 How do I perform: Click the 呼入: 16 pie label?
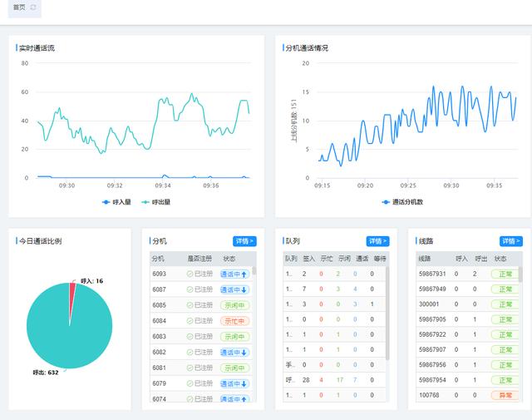click(x=91, y=281)
